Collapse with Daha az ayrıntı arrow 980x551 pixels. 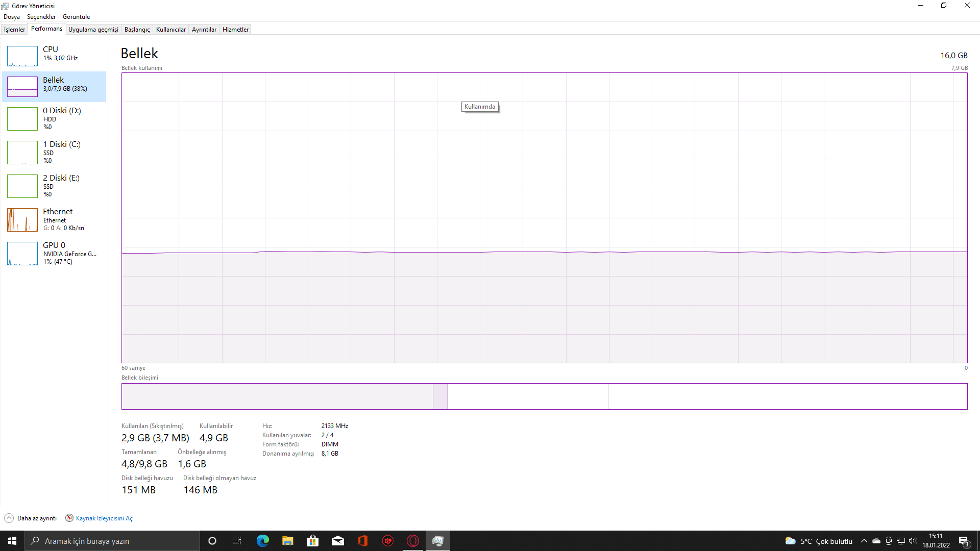(9, 518)
